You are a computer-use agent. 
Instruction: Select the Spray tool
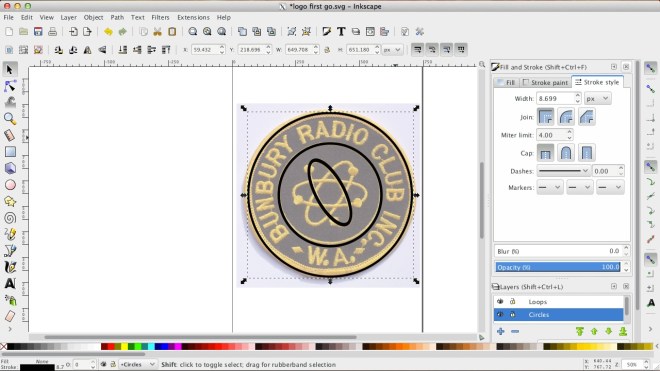tap(10, 300)
